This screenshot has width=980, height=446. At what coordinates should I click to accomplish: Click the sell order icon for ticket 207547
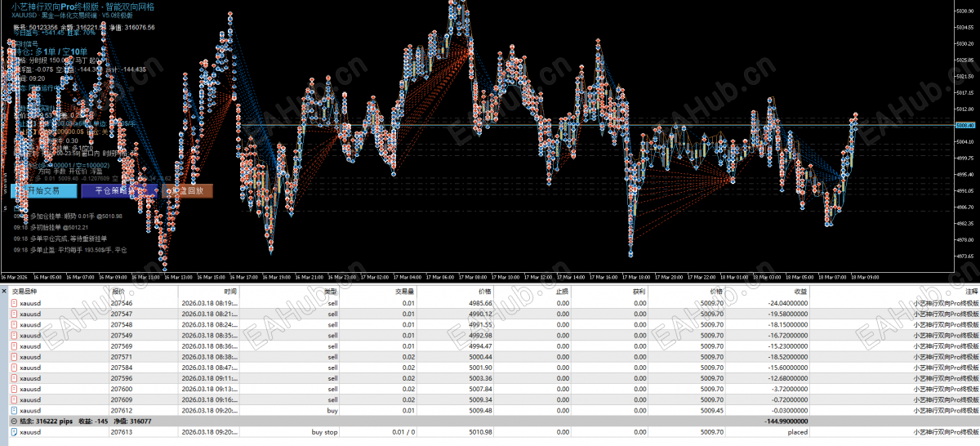pyautogui.click(x=14, y=314)
